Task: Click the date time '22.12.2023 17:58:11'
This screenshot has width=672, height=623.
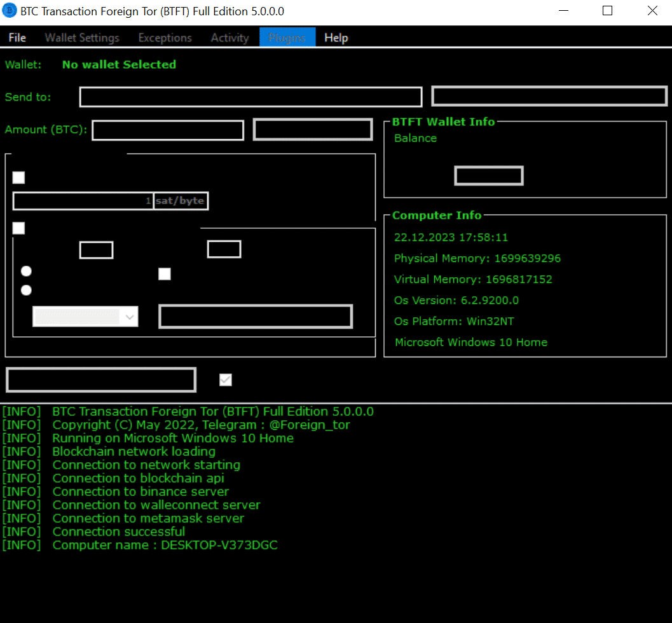Action: 451,237
